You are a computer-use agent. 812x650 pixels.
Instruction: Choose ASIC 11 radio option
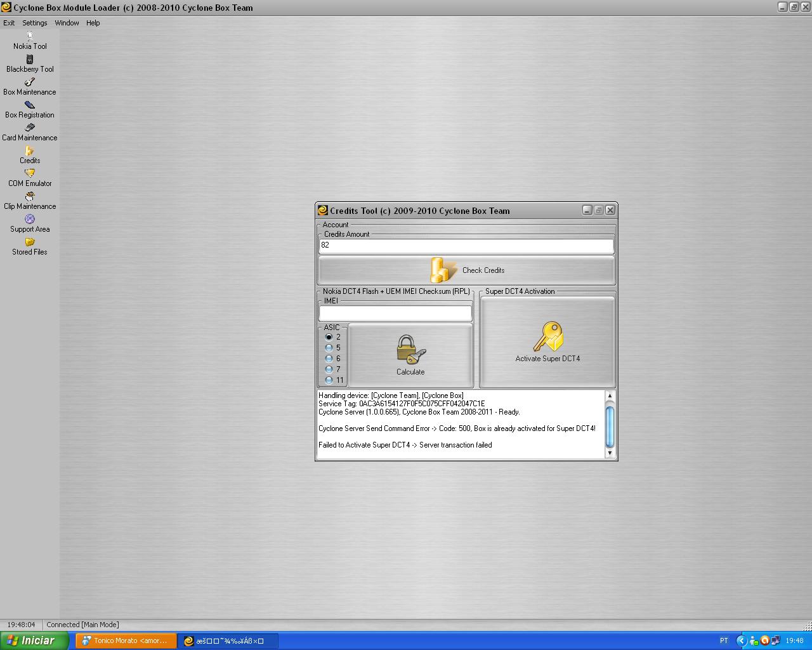[329, 380]
